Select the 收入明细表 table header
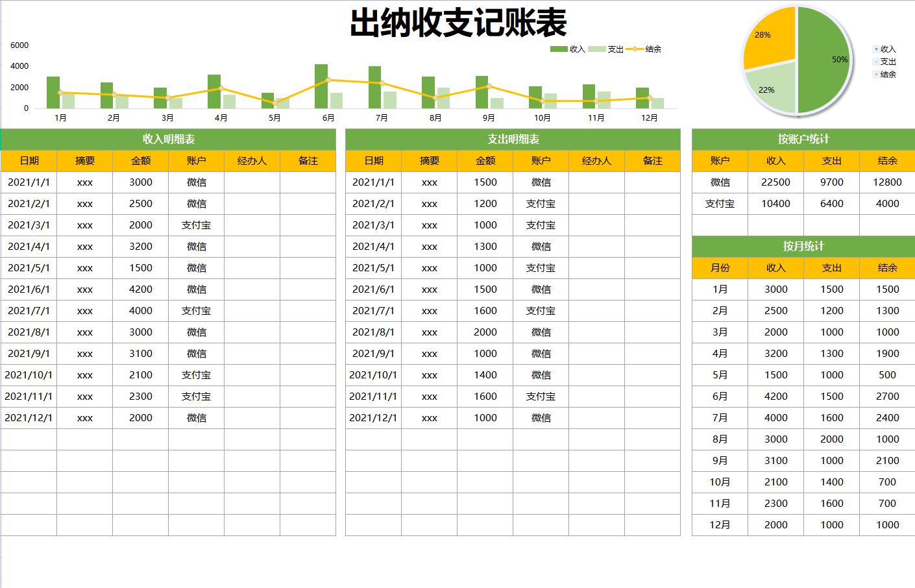 click(x=167, y=139)
